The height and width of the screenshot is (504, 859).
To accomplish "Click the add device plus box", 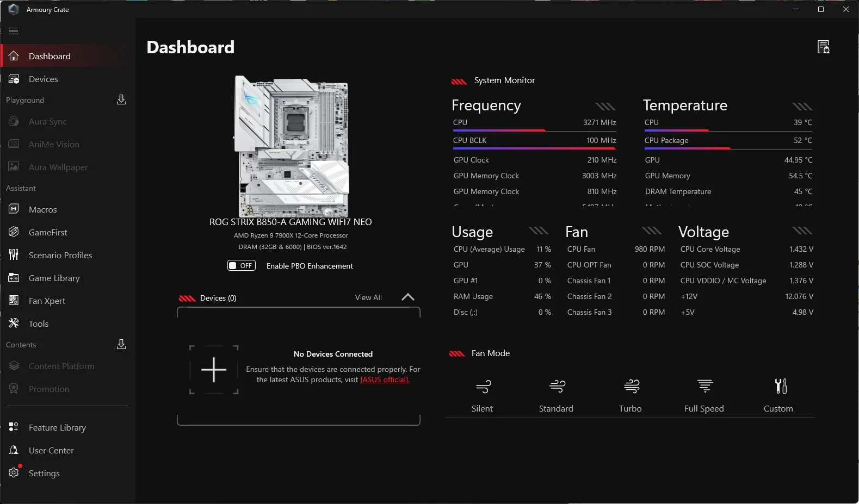I will (214, 370).
